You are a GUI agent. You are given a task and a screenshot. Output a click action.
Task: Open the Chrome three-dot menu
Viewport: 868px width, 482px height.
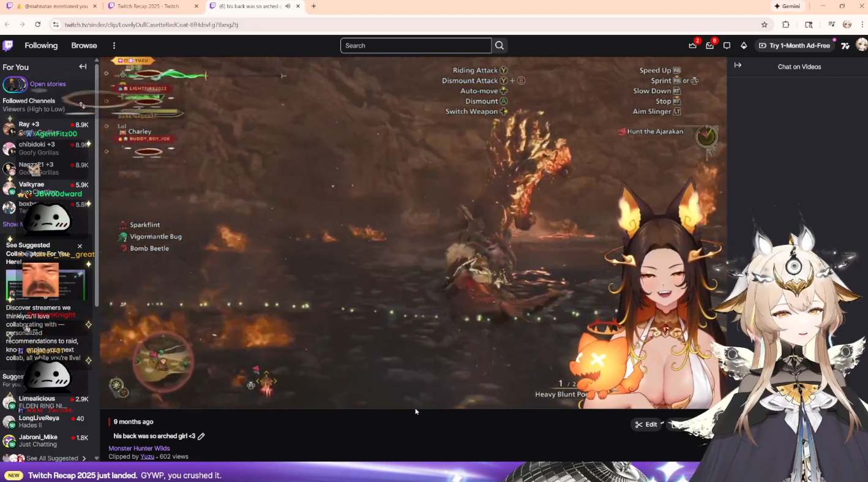point(862,24)
